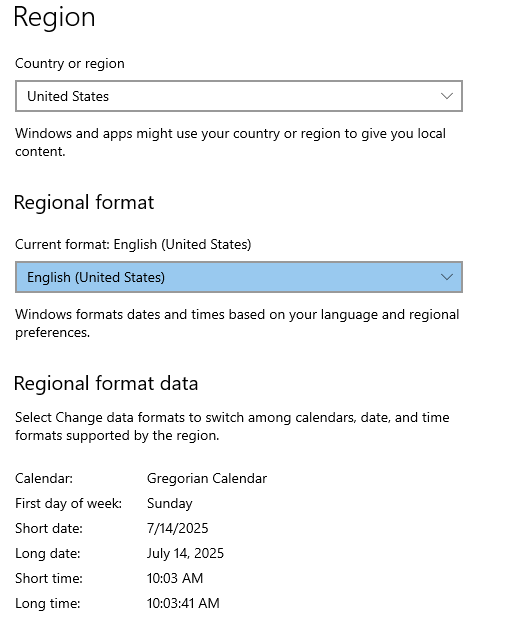Click the short time value 10:03 AM

(175, 578)
